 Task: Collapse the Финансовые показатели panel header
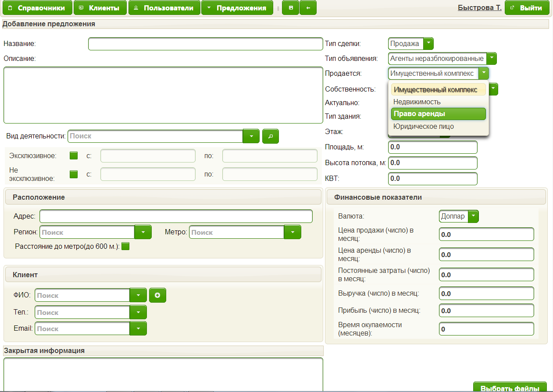coord(436,197)
